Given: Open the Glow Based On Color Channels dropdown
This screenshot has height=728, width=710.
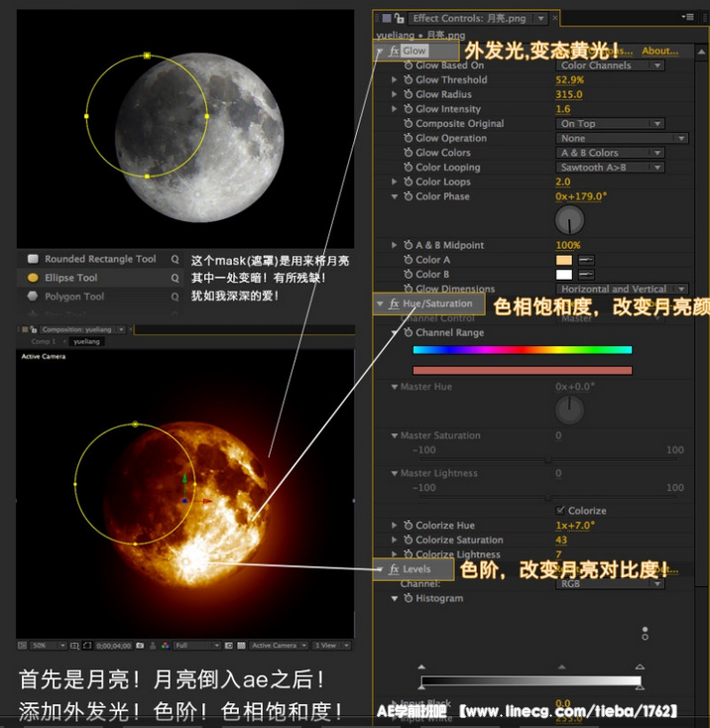Looking at the screenshot, I should 610,65.
